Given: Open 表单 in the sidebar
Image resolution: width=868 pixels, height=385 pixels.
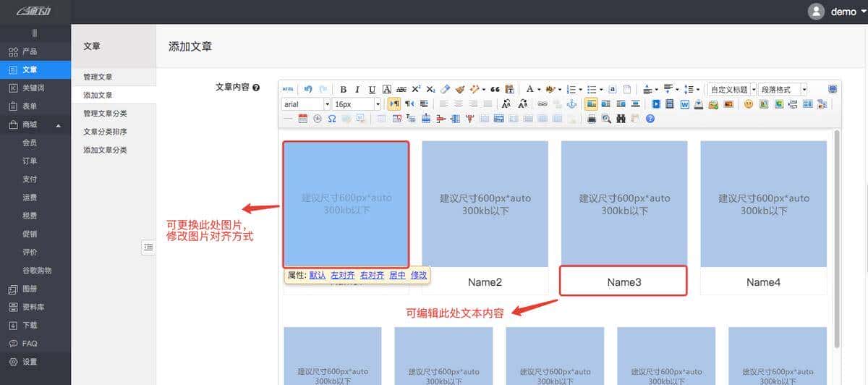Looking at the screenshot, I should click(x=35, y=106).
